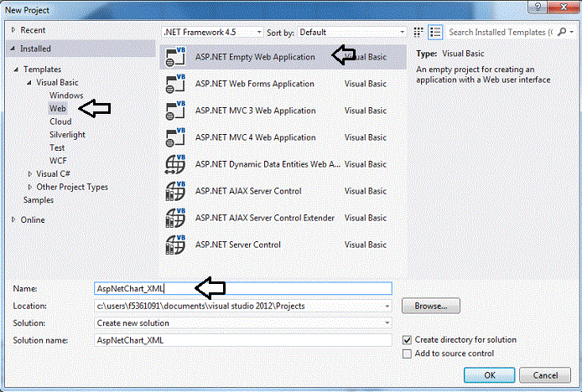Click the search magnifier icon
The image size is (582, 392).
562,32
